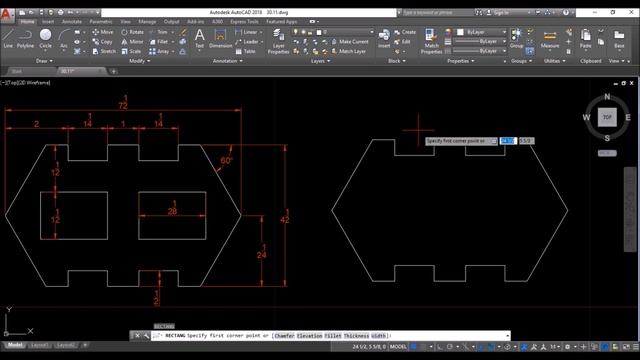This screenshot has width=640, height=360.
Task: Switch to the Start file tab
Action: pyautogui.click(x=16, y=71)
